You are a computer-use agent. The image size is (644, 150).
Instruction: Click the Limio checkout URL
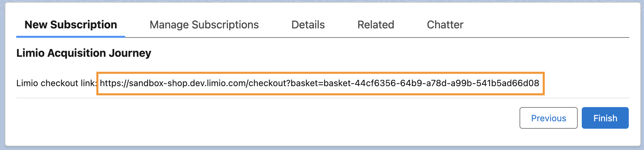point(319,83)
